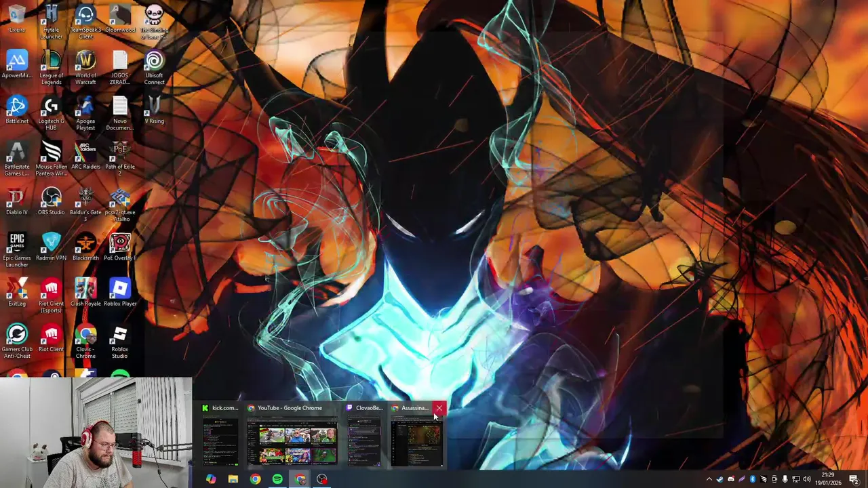Open Spotify from the taskbar
Image resolution: width=868 pixels, height=488 pixels.
(x=277, y=479)
